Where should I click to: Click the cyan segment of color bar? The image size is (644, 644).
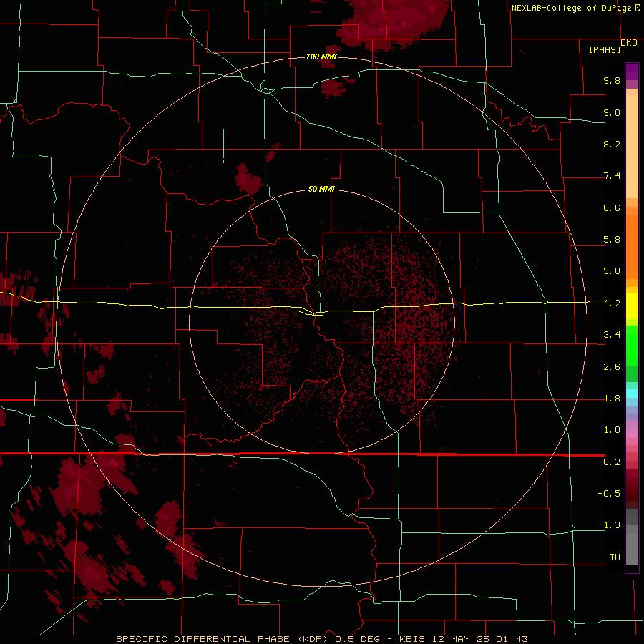(x=632, y=394)
